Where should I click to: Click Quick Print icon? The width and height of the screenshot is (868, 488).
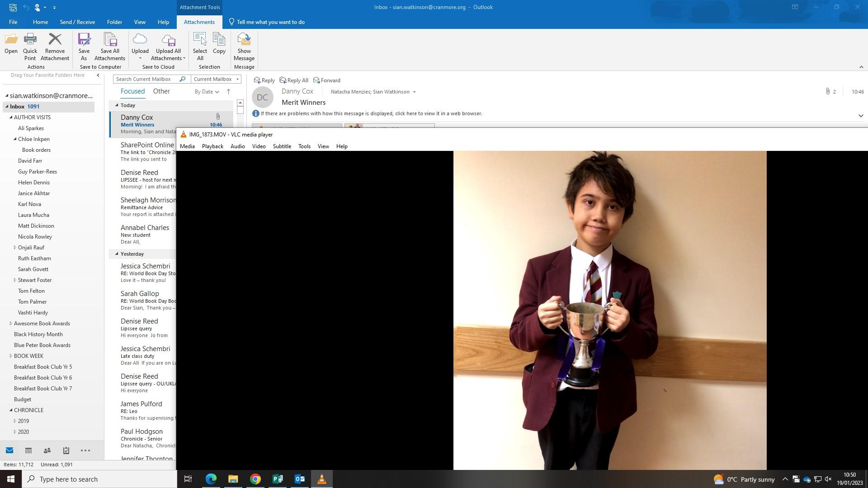30,46
